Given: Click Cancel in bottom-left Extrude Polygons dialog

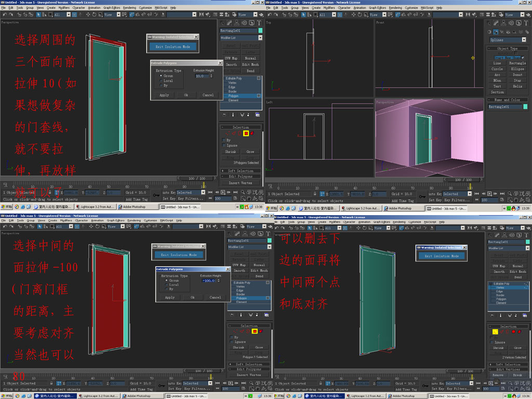Looking at the screenshot, I should tap(215, 297).
